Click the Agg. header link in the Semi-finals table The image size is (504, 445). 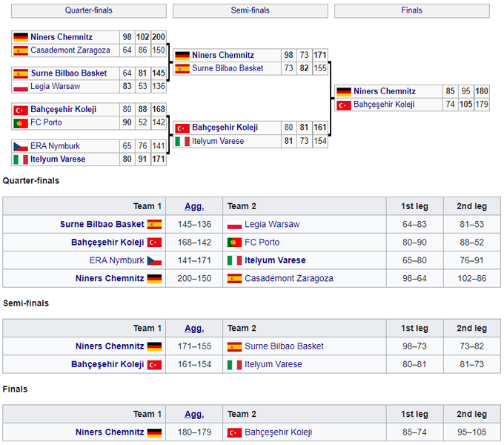(193, 328)
